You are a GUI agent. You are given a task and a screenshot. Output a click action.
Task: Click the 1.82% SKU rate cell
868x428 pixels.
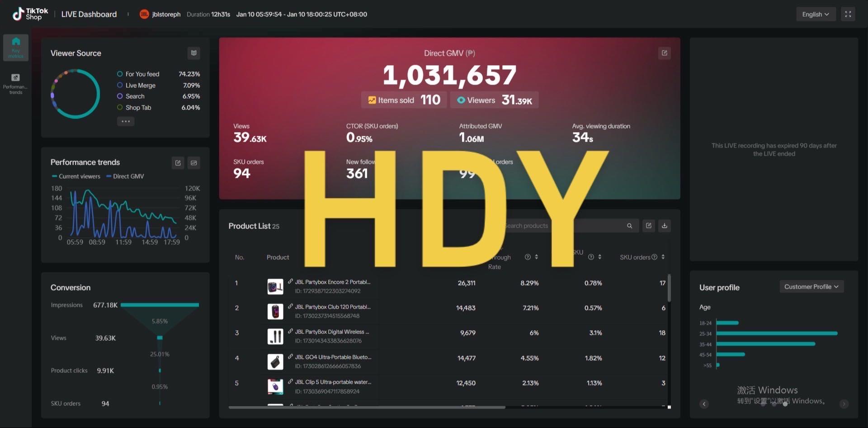point(593,358)
